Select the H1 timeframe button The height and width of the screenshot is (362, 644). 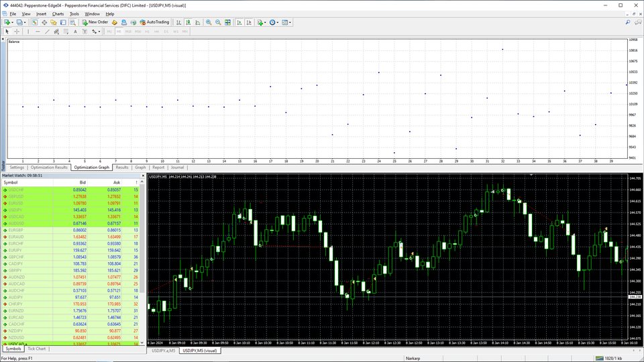[x=147, y=32]
